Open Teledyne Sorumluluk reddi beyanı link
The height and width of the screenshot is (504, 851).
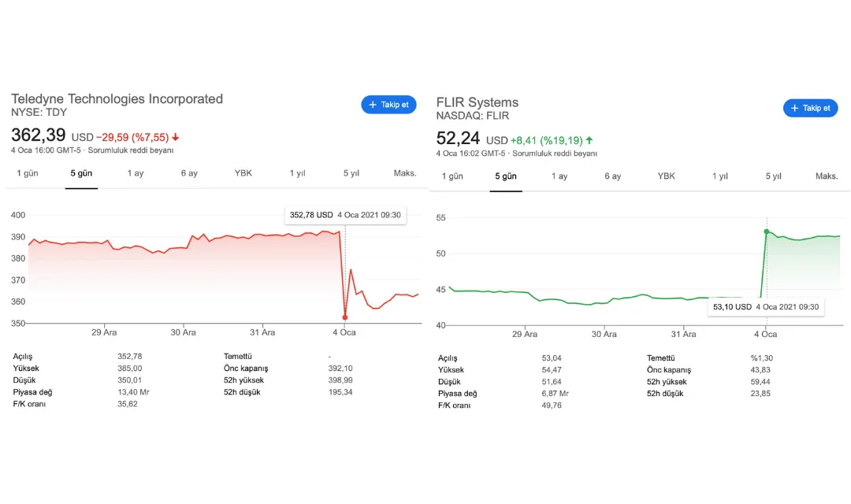click(130, 150)
